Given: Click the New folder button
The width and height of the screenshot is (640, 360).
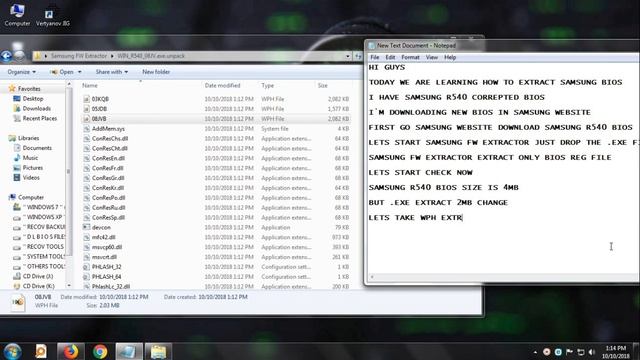Looking at the screenshot, I should tap(156, 72).
